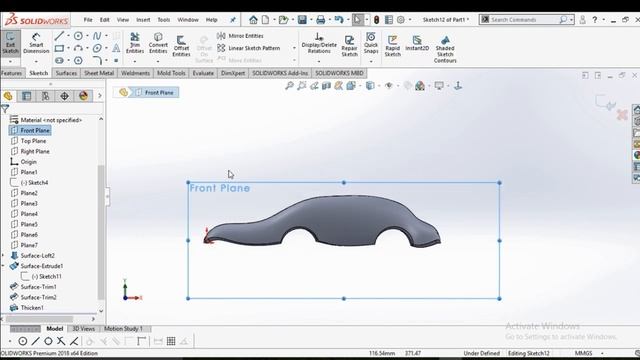Collapse the Surface-Extrude1 feature

(3, 266)
